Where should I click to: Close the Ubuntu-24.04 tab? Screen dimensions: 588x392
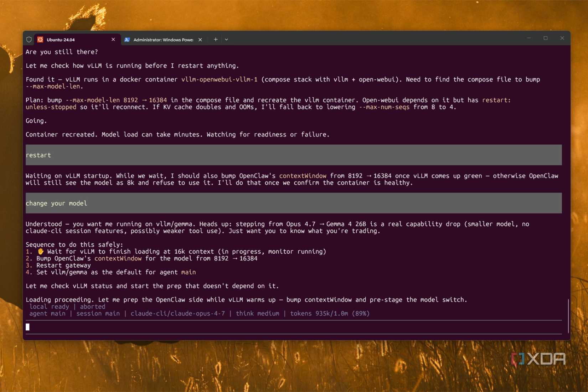point(113,40)
